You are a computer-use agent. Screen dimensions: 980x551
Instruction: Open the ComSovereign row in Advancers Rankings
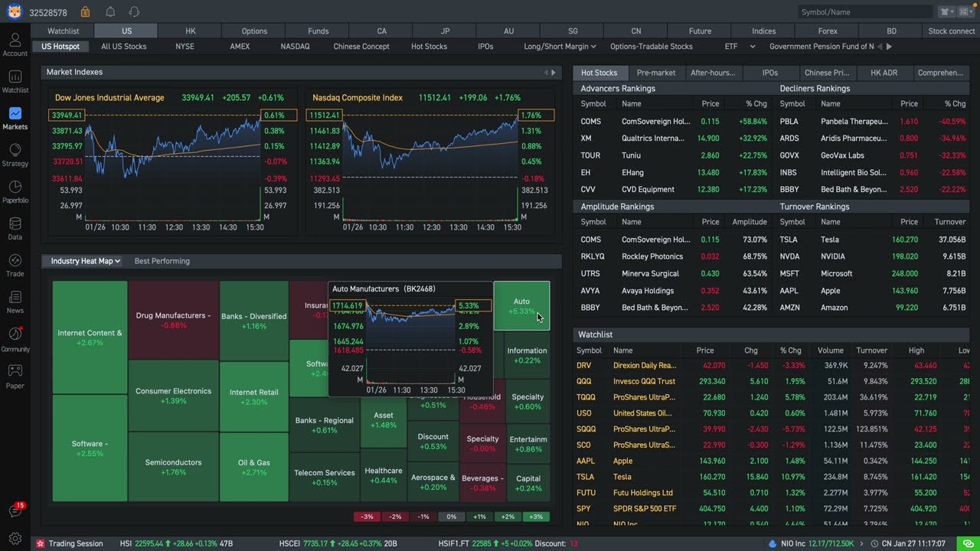click(x=671, y=122)
